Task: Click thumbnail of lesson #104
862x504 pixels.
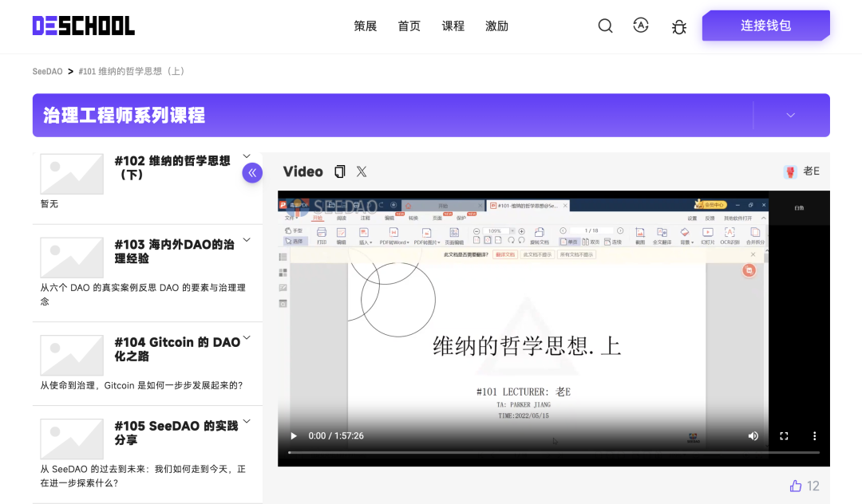Action: (x=72, y=355)
